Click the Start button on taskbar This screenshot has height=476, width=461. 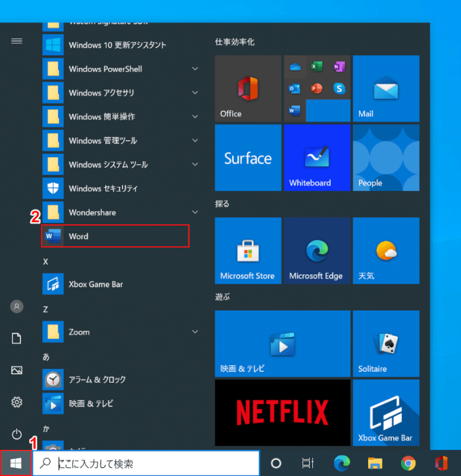[x=16, y=464]
